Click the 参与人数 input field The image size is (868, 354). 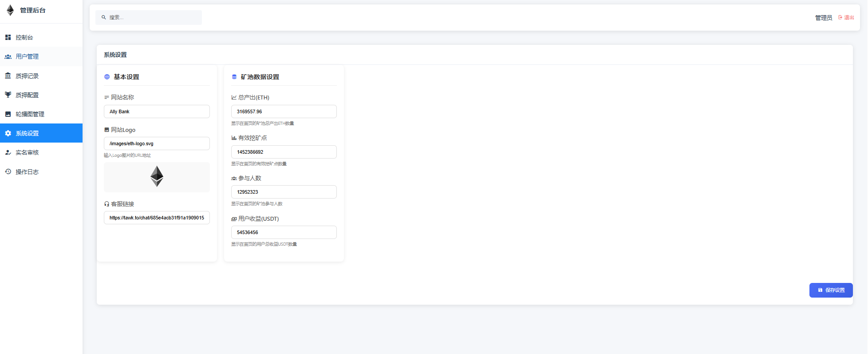click(x=284, y=192)
